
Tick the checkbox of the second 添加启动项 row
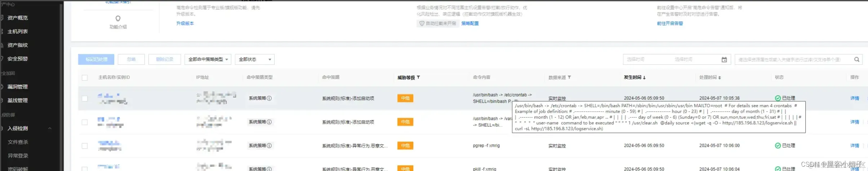click(x=85, y=122)
